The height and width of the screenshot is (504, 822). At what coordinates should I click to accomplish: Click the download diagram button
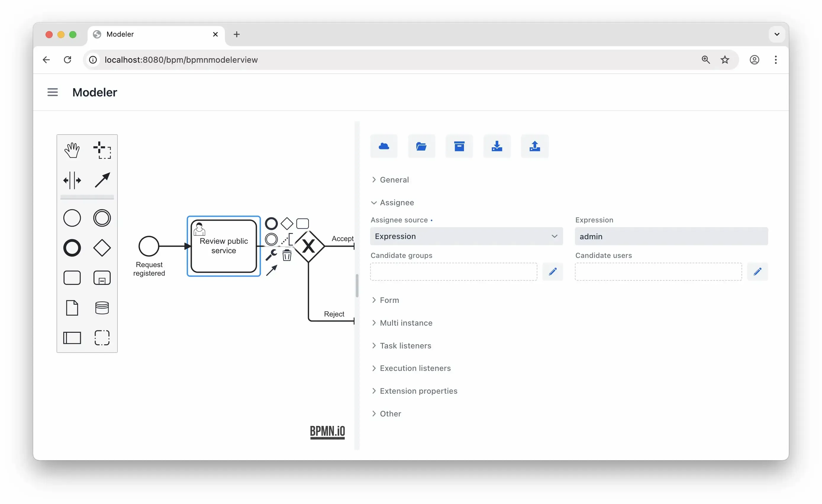pyautogui.click(x=497, y=146)
